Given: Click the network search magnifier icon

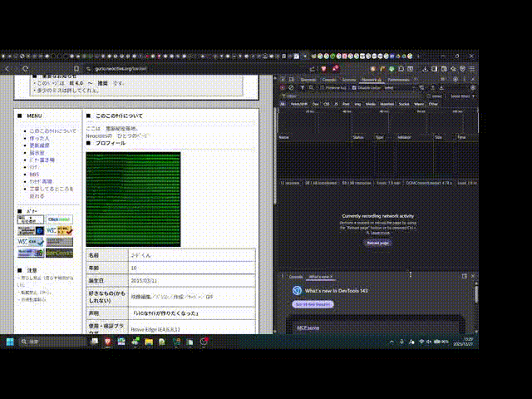Looking at the screenshot, I should (309, 86).
